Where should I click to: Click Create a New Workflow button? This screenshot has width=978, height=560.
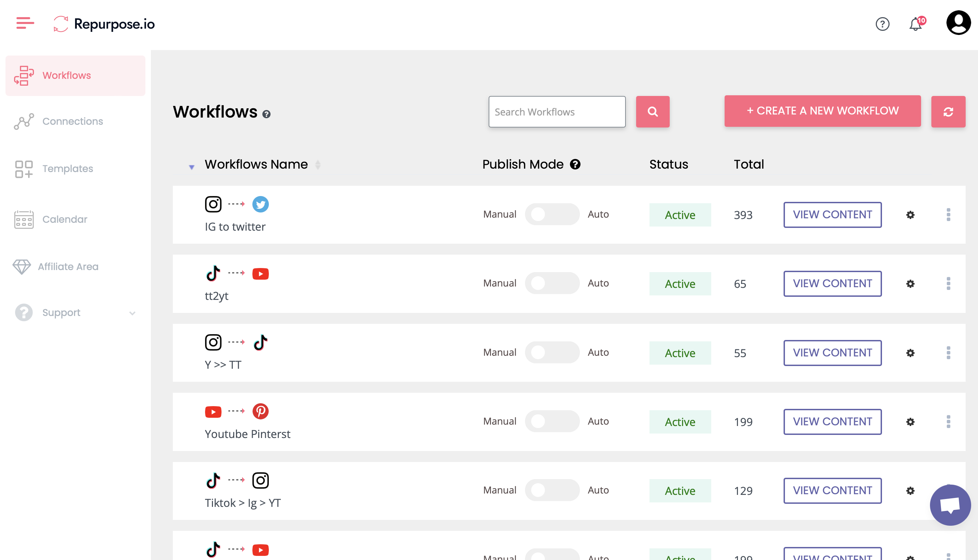click(822, 111)
